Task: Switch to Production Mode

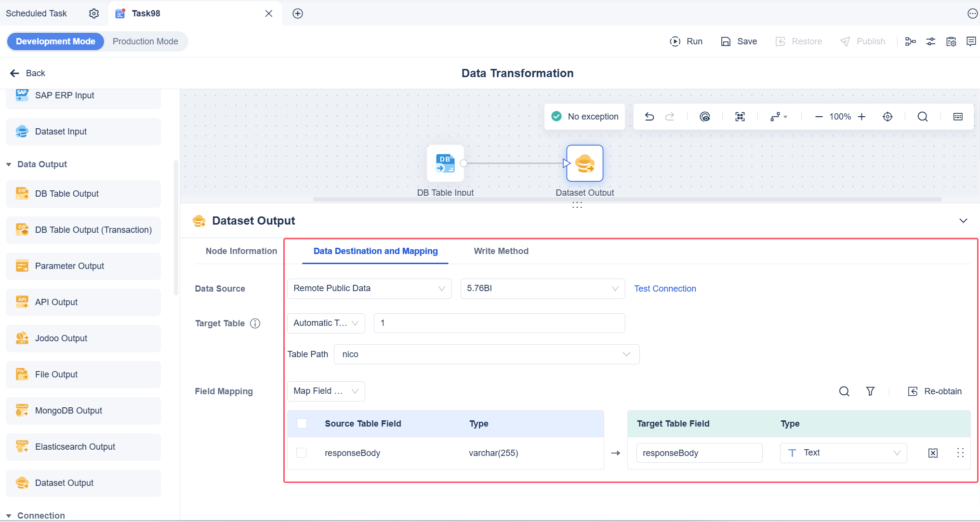Action: [145, 41]
